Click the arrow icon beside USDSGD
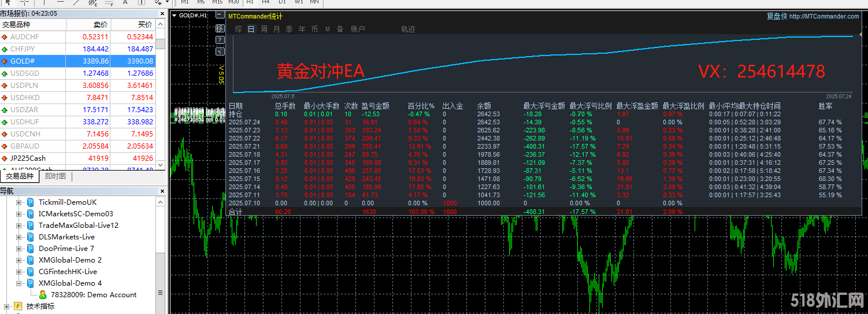This screenshot has width=868, height=314. click(5, 73)
